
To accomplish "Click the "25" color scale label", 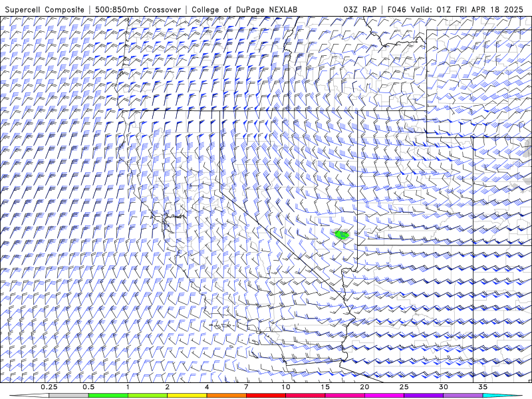I will (404, 387).
